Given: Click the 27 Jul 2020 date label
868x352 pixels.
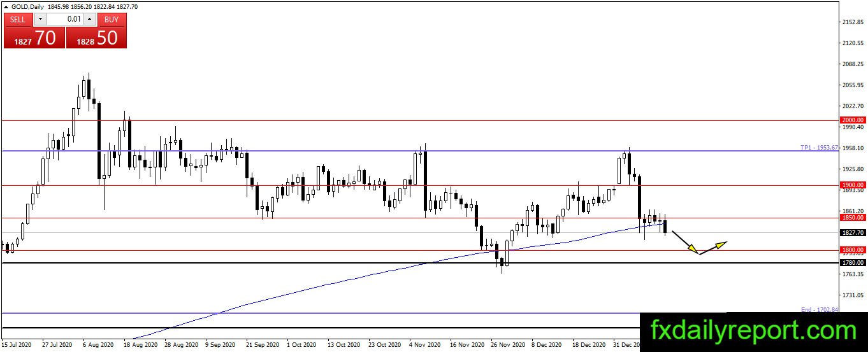Looking at the screenshot, I should click(x=57, y=345).
